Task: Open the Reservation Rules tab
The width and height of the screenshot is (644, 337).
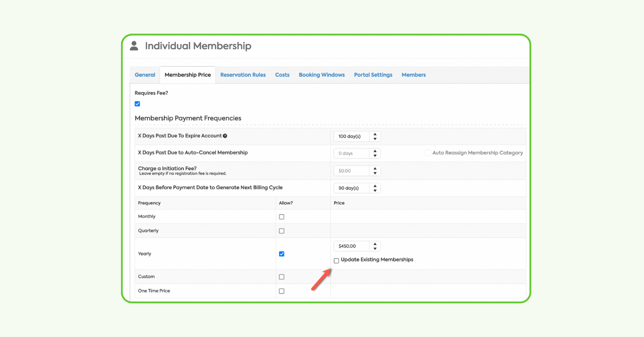Action: pos(243,74)
